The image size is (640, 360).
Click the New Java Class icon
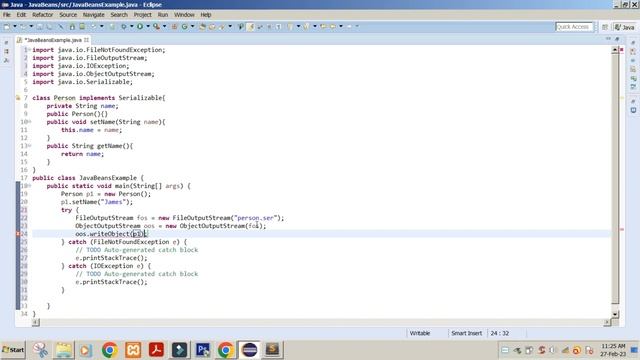tap(184, 27)
